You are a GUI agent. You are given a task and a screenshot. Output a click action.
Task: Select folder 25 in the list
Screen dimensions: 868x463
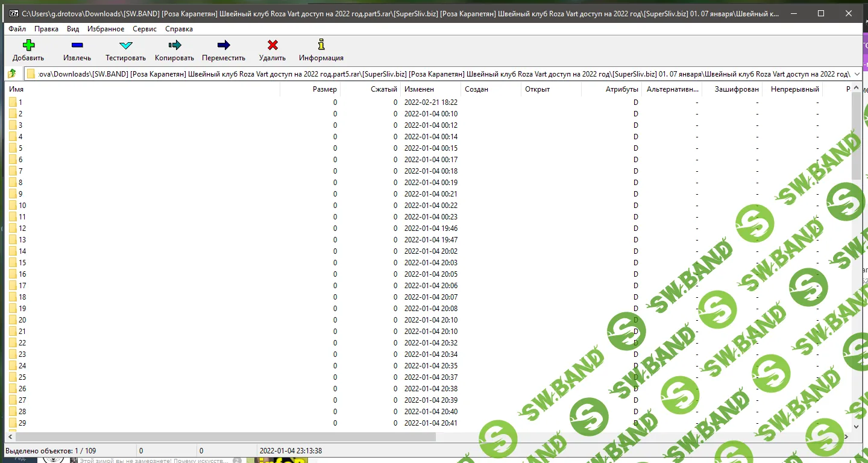point(22,377)
